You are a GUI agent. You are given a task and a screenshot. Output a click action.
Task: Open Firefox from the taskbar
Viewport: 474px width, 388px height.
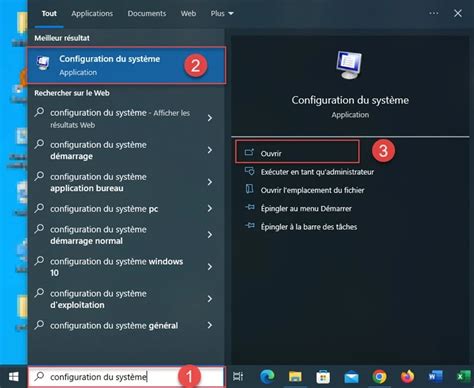click(407, 377)
